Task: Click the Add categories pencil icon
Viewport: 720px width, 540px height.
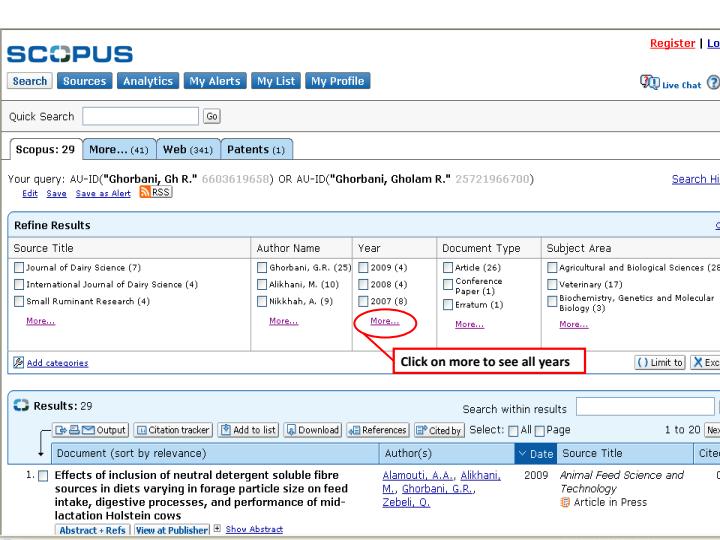Action: pos(18,362)
